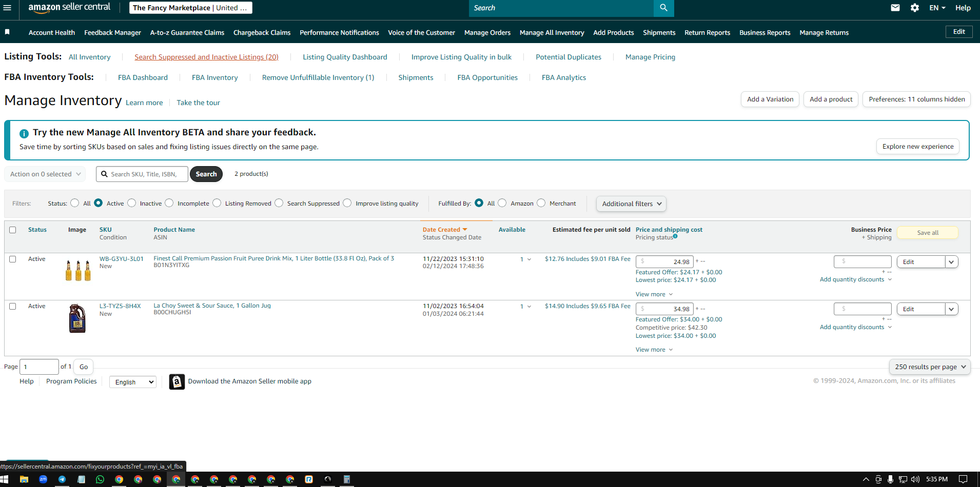Open Notepad from the taskbar
This screenshot has height=487, width=980.
click(81, 479)
